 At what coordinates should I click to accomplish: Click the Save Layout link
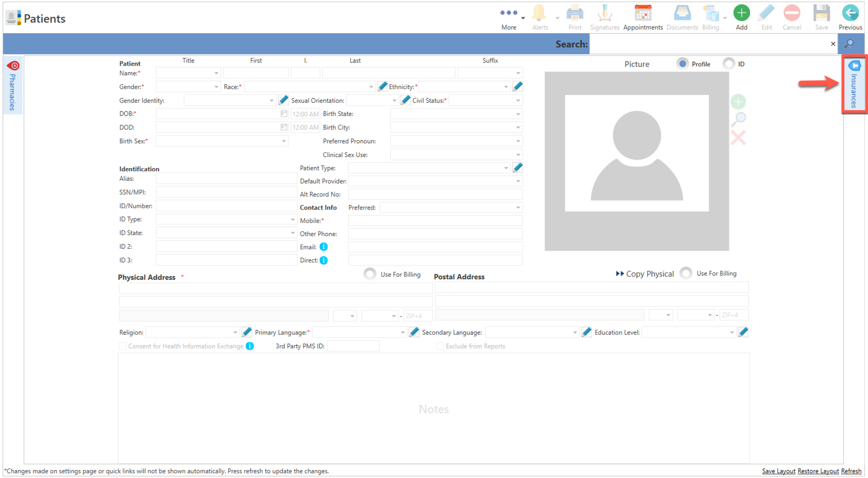coord(778,471)
